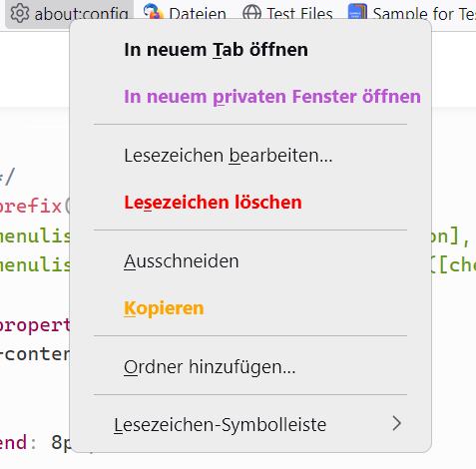The width and height of the screenshot is (476, 469).
Task: Open the Sample for Te... bookmark label
Action: [x=424, y=14]
